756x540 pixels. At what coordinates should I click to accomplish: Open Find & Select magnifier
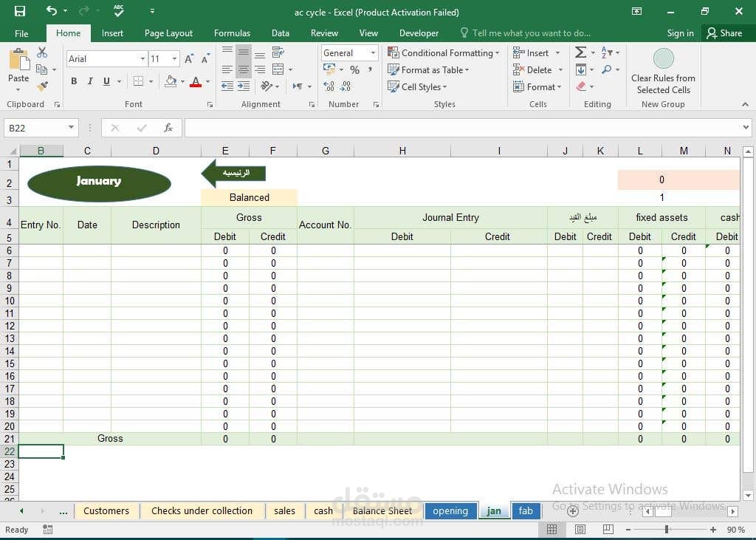click(607, 69)
